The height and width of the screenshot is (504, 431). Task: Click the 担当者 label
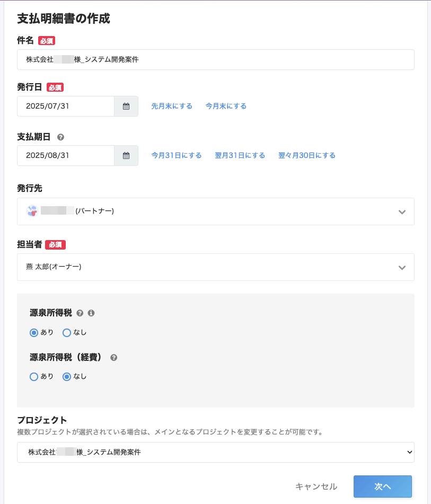pyautogui.click(x=30, y=245)
